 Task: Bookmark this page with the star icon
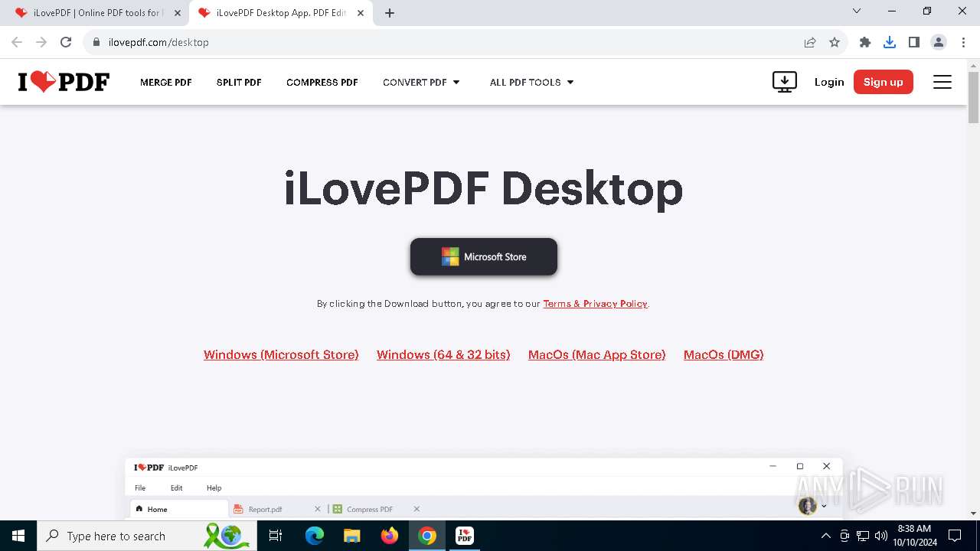(835, 42)
